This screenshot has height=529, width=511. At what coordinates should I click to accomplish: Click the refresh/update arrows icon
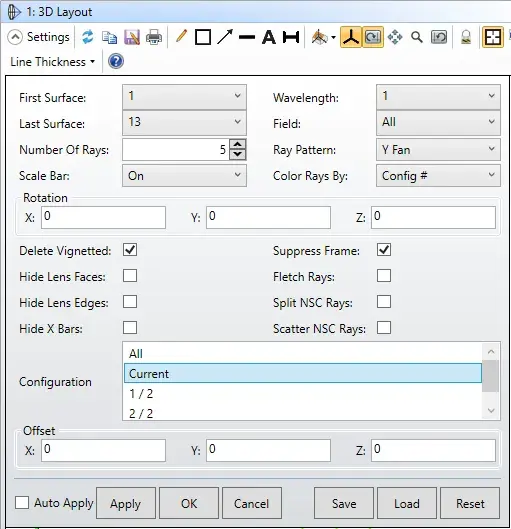(x=88, y=37)
